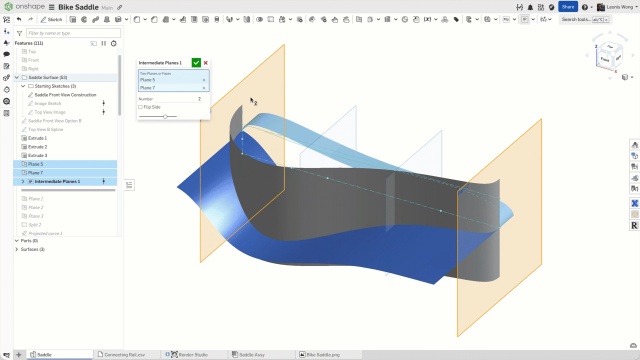Expand the Surfaces (3) section
The height and width of the screenshot is (360, 640).
(17, 249)
